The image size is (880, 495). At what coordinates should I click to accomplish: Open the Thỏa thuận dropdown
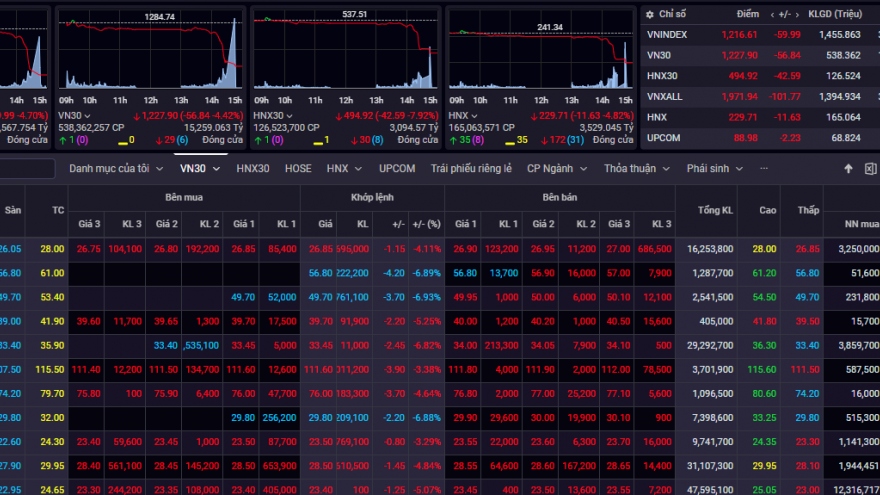[636, 169]
